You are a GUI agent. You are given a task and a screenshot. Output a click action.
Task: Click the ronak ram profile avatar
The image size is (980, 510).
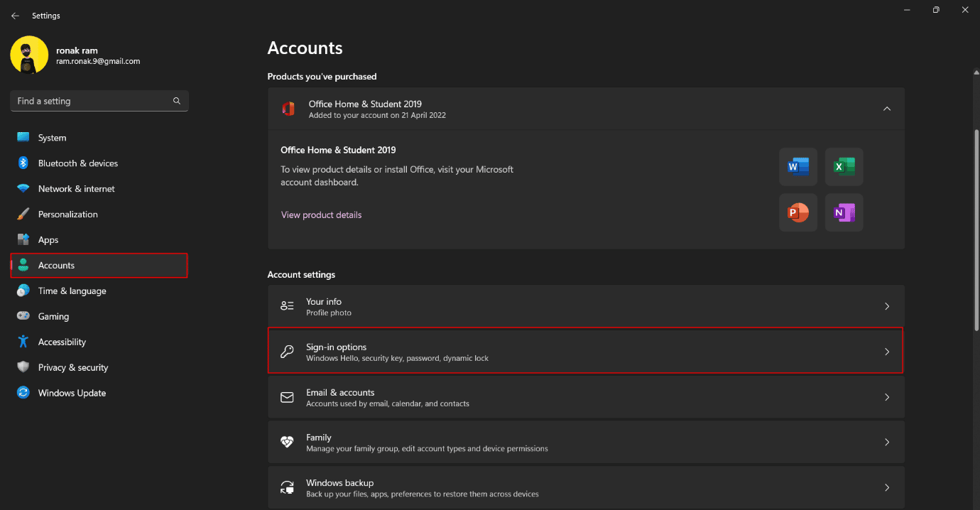coord(29,55)
